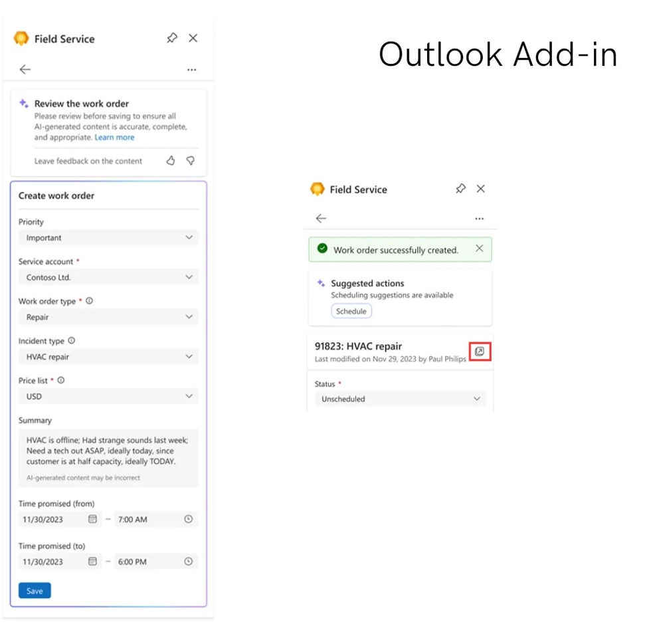Click the Review the work order heading
Screen dimensions: 651x644
coord(81,104)
